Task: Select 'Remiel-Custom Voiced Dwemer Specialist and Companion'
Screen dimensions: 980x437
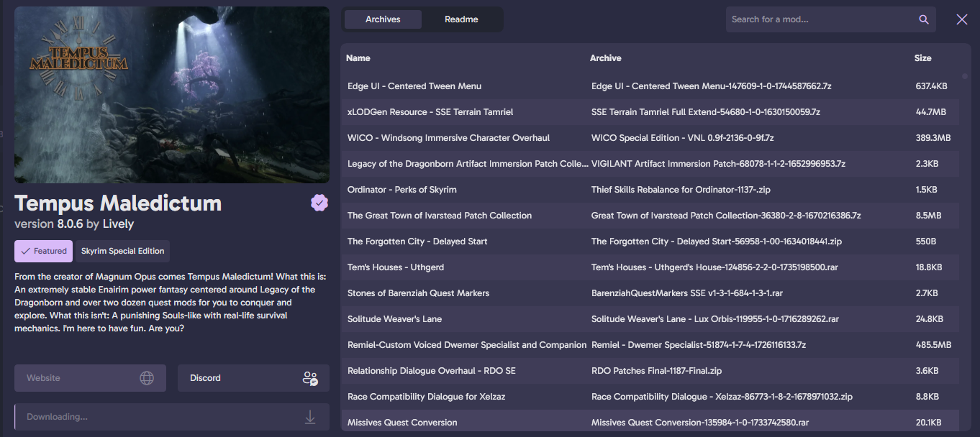Action: pos(467,345)
